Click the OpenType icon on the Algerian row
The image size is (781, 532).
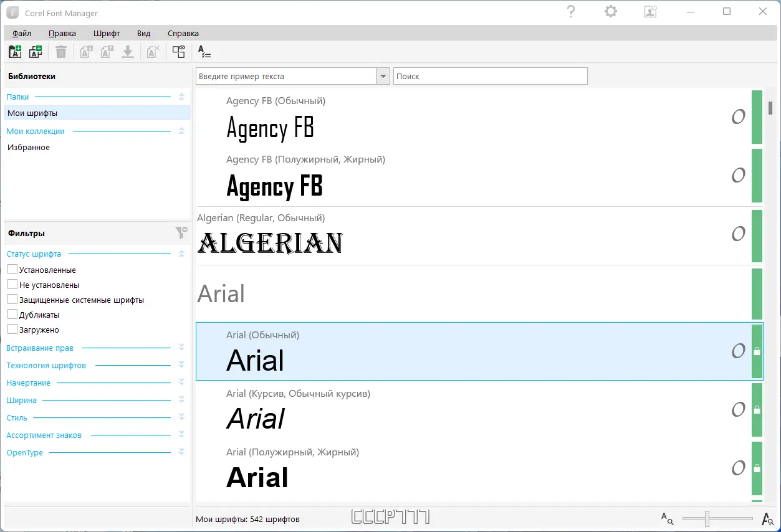pyautogui.click(x=739, y=234)
